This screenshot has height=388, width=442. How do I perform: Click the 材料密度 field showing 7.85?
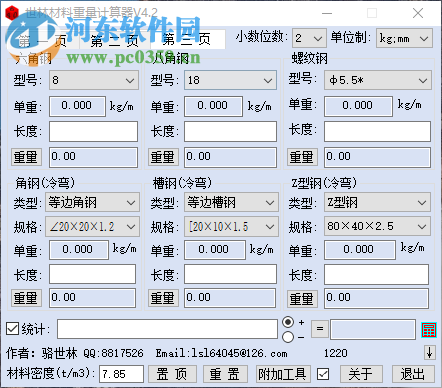pos(121,374)
